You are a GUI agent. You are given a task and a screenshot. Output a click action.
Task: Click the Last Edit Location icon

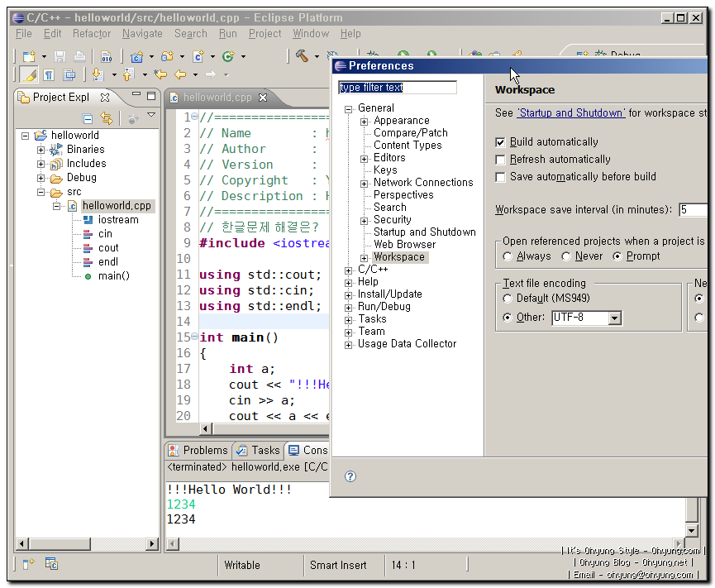click(x=160, y=74)
